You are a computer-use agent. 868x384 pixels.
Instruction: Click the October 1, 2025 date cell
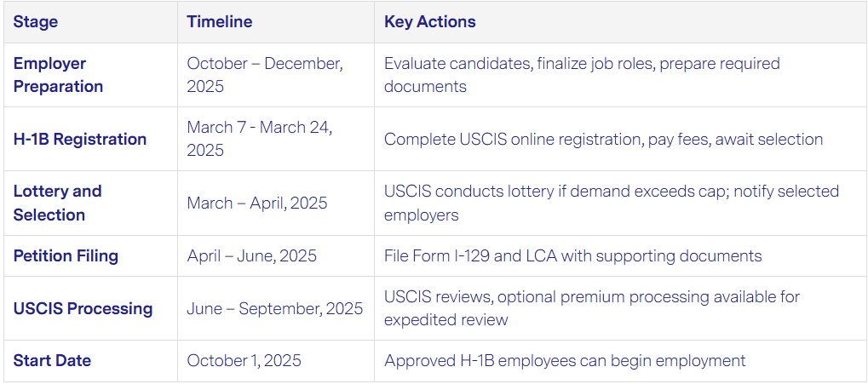click(244, 360)
